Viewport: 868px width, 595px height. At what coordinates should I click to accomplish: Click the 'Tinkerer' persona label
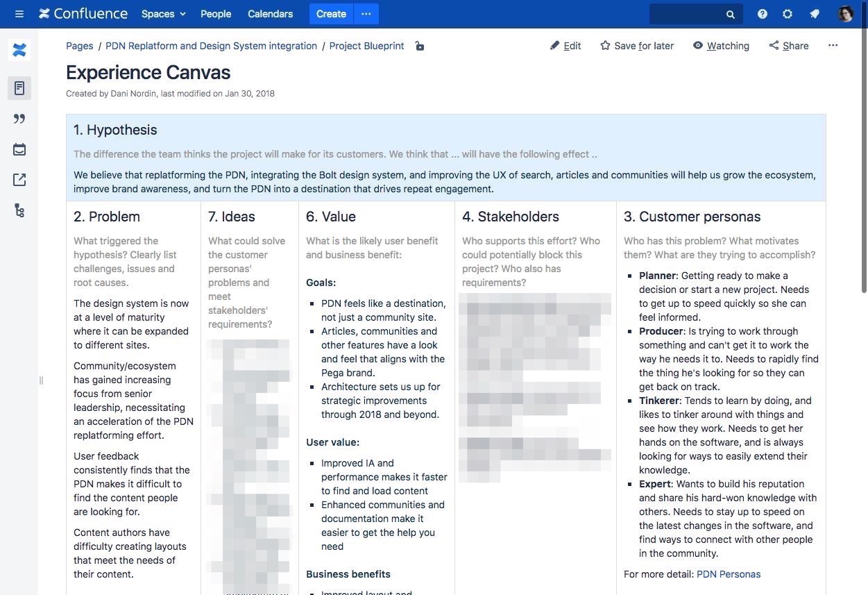tap(659, 401)
